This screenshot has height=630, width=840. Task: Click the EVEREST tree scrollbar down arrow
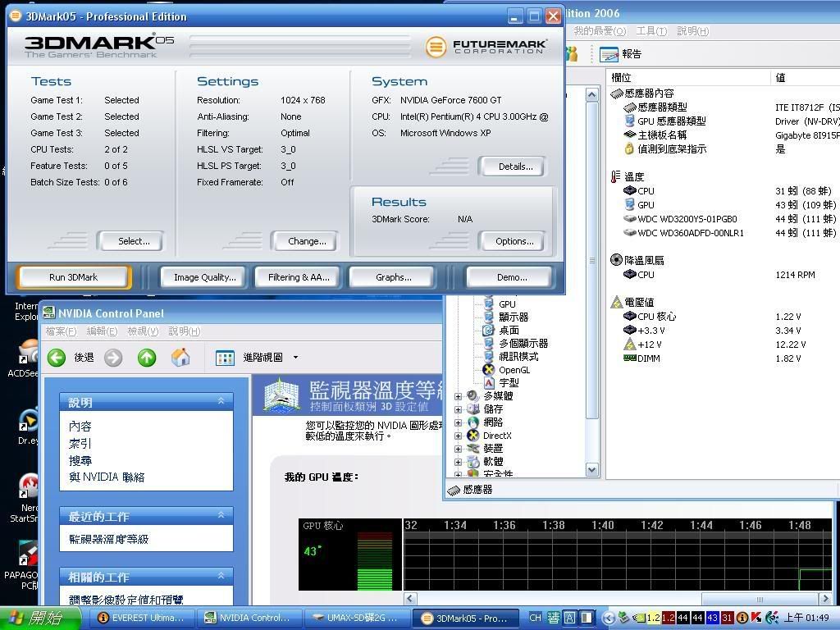click(x=592, y=470)
